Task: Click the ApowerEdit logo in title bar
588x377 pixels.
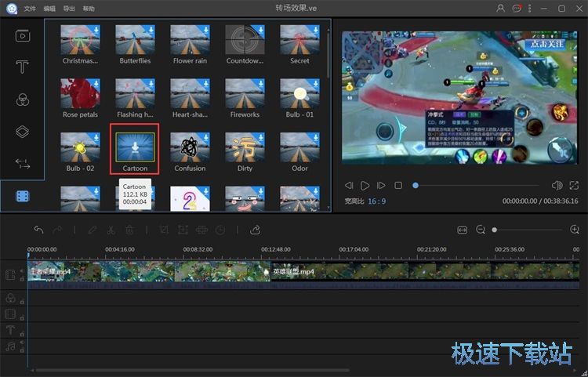Action: pyautogui.click(x=12, y=9)
